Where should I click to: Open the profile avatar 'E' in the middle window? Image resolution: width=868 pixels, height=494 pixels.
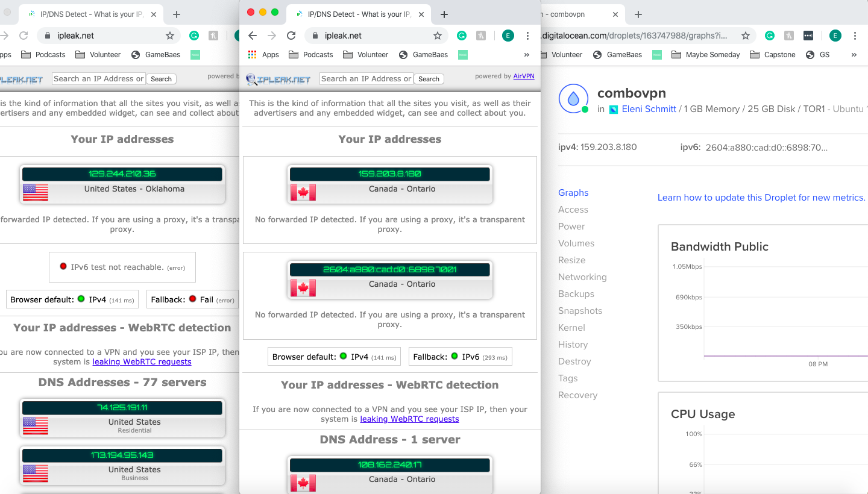508,36
